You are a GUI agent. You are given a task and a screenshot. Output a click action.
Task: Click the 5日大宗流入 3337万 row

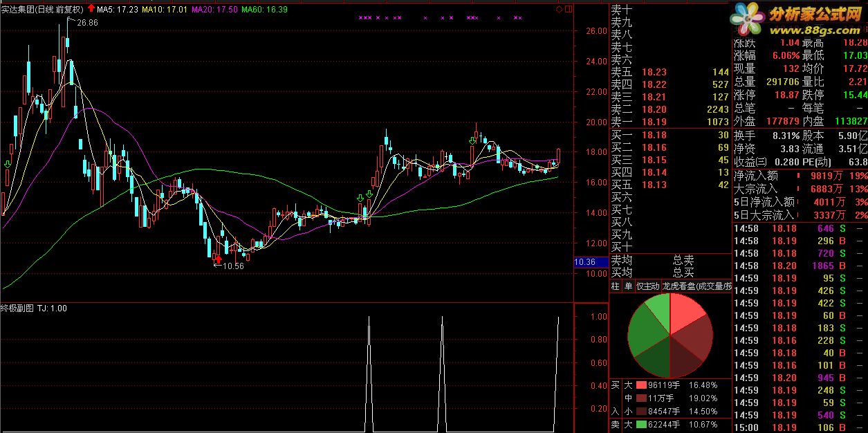coord(800,215)
